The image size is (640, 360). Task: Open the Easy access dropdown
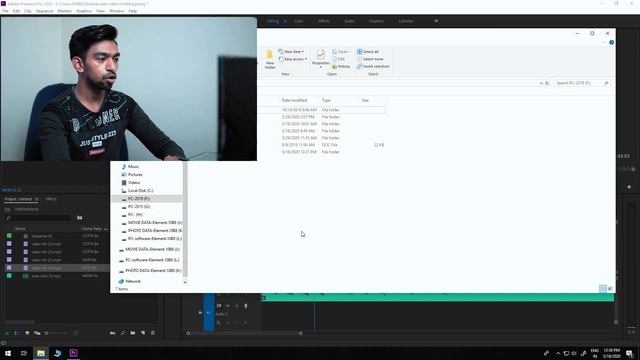click(293, 59)
